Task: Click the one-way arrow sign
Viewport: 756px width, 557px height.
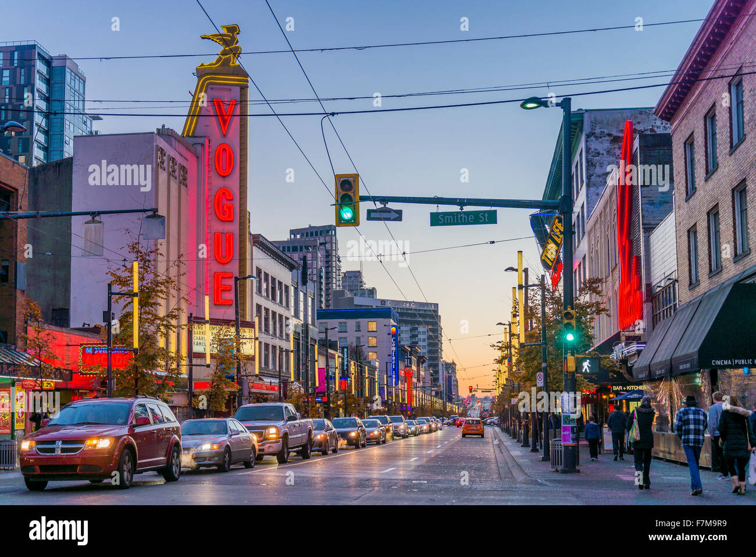Action: click(384, 214)
